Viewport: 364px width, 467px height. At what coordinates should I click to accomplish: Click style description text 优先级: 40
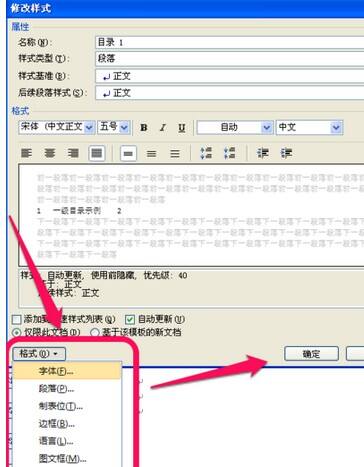pos(165,276)
